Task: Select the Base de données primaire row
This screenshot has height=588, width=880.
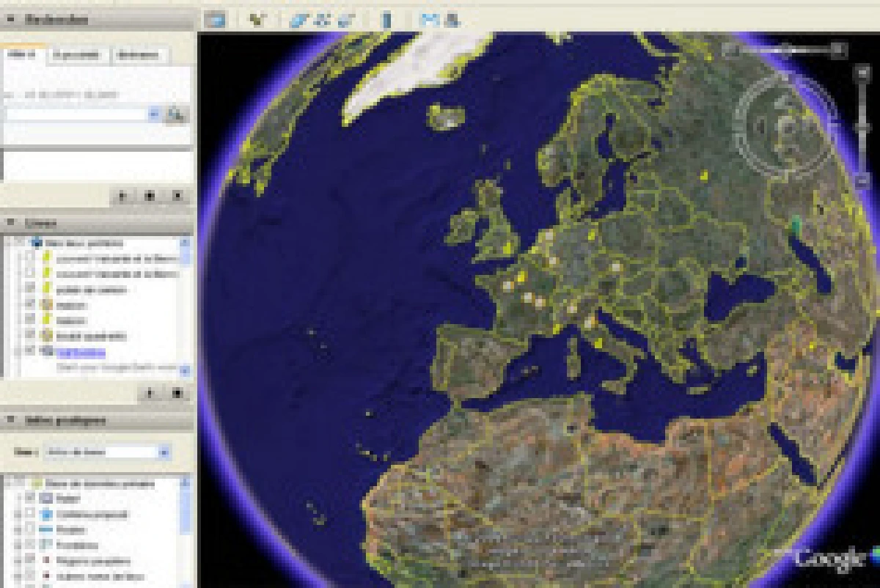Action: click(x=100, y=483)
